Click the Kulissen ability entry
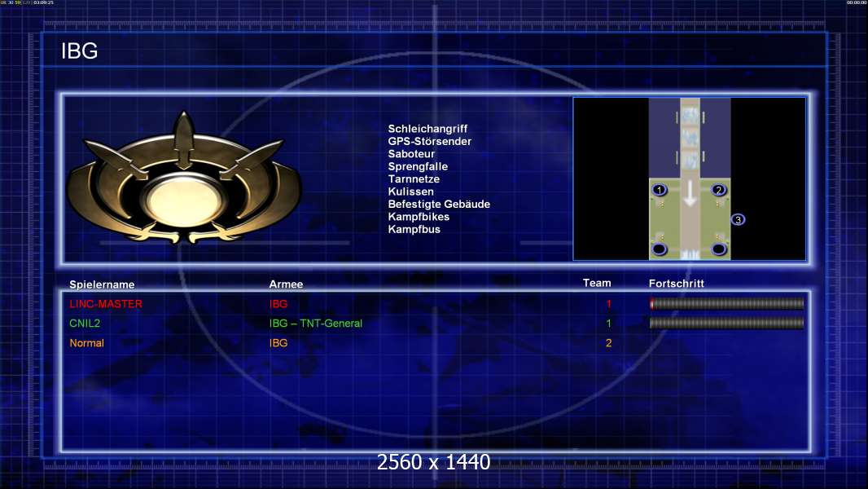Screen dimensions: 868x489 click(x=410, y=192)
